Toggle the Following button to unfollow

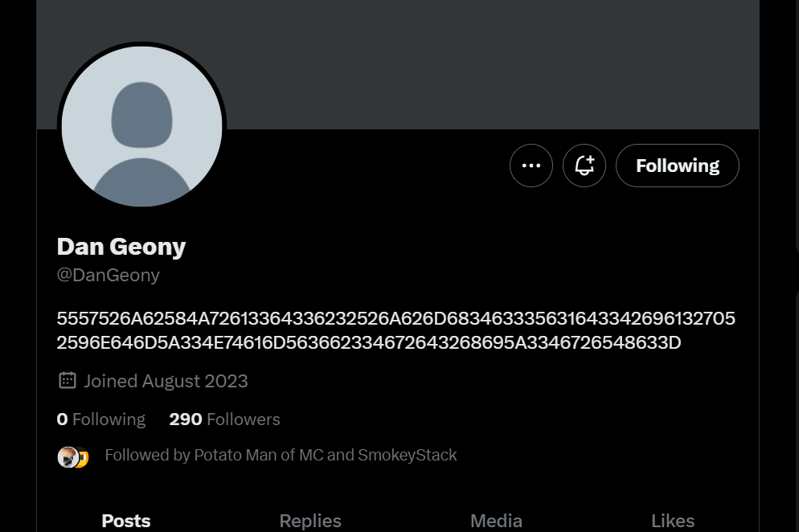(677, 166)
